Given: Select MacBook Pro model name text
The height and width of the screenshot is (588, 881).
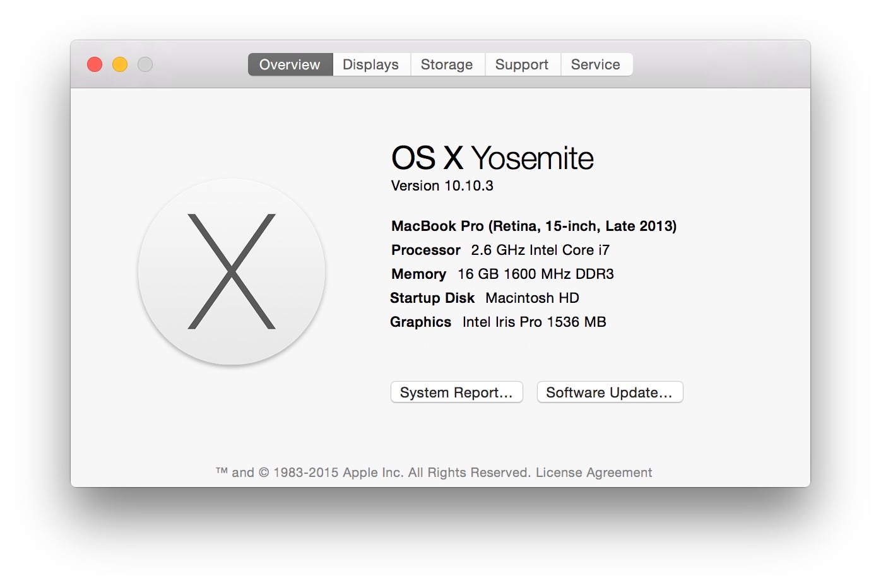Looking at the screenshot, I should point(534,226).
